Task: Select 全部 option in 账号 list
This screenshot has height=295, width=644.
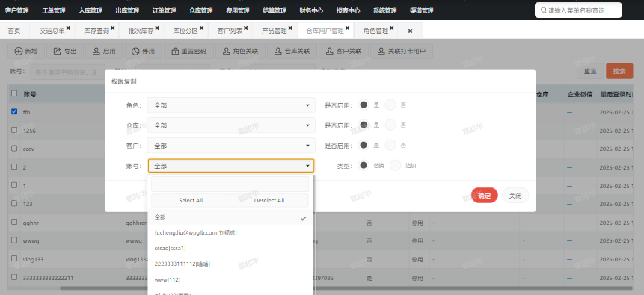Action: [x=230, y=217]
